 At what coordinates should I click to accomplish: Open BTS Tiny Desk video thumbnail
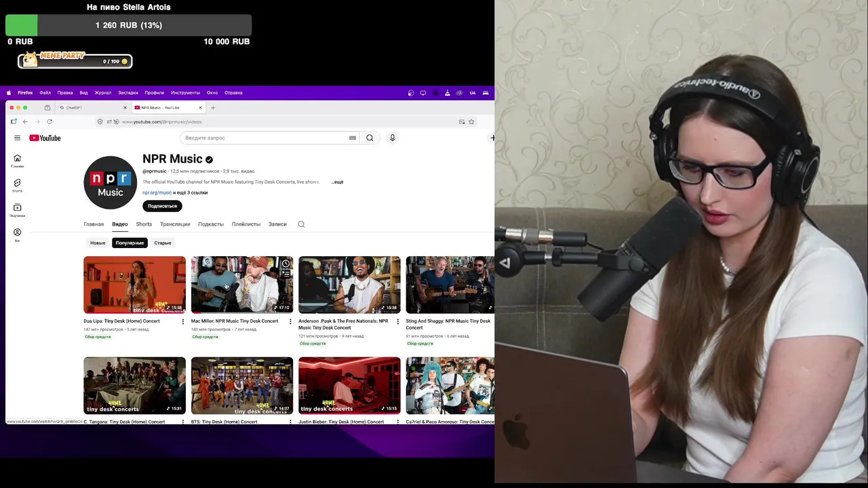pos(242,386)
